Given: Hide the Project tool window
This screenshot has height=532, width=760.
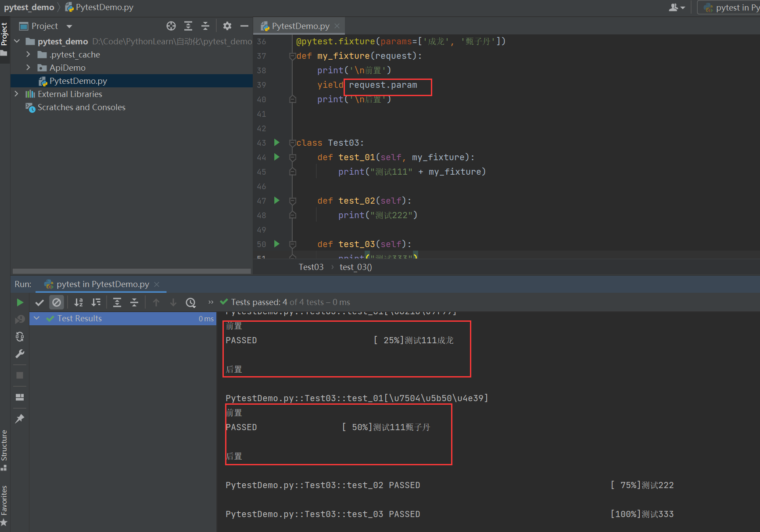Looking at the screenshot, I should pyautogui.click(x=244, y=26).
